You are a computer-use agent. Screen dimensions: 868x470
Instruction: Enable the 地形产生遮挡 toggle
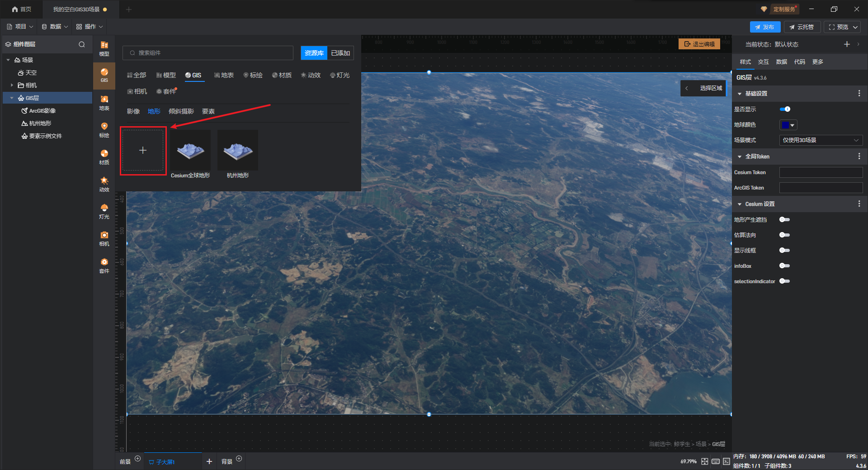[784, 219]
